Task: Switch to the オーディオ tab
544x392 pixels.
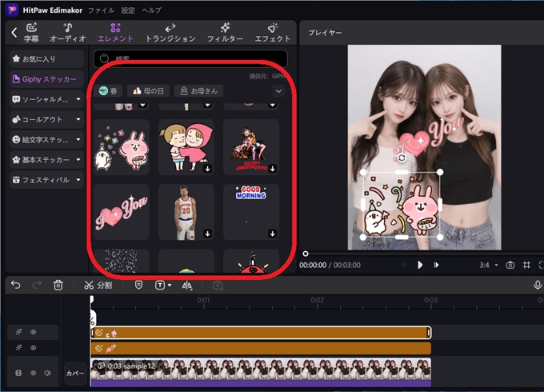Action: 68,33
